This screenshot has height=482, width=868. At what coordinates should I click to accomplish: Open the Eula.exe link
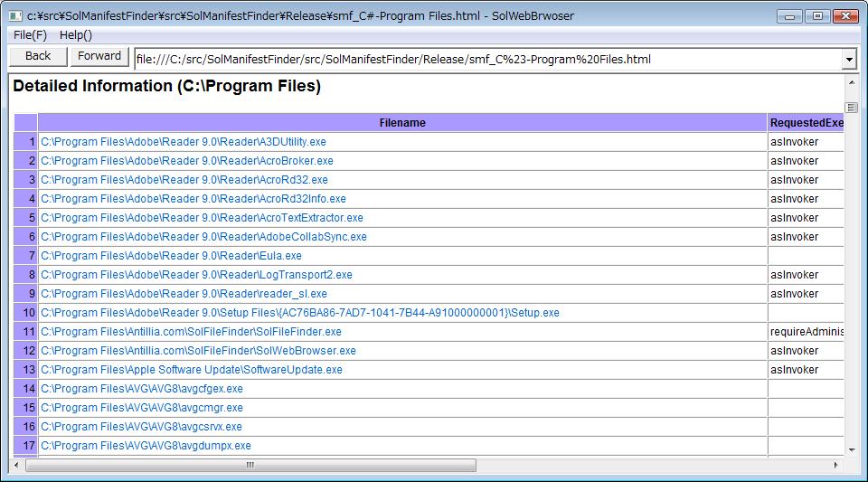coord(171,256)
